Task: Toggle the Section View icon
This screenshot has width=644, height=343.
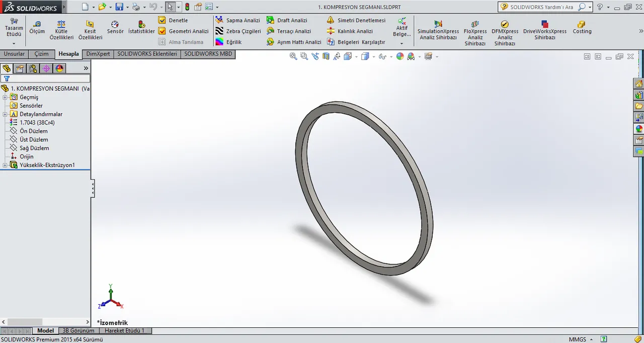Action: pyautogui.click(x=326, y=56)
